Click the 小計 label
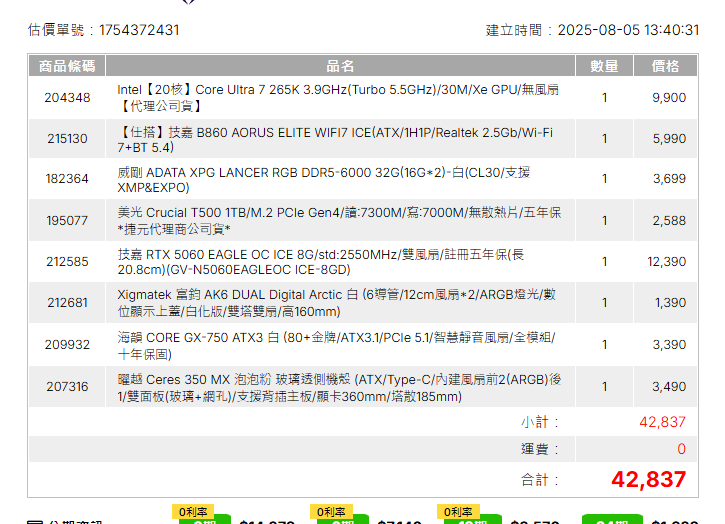This screenshot has height=524, width=725. tap(540, 422)
